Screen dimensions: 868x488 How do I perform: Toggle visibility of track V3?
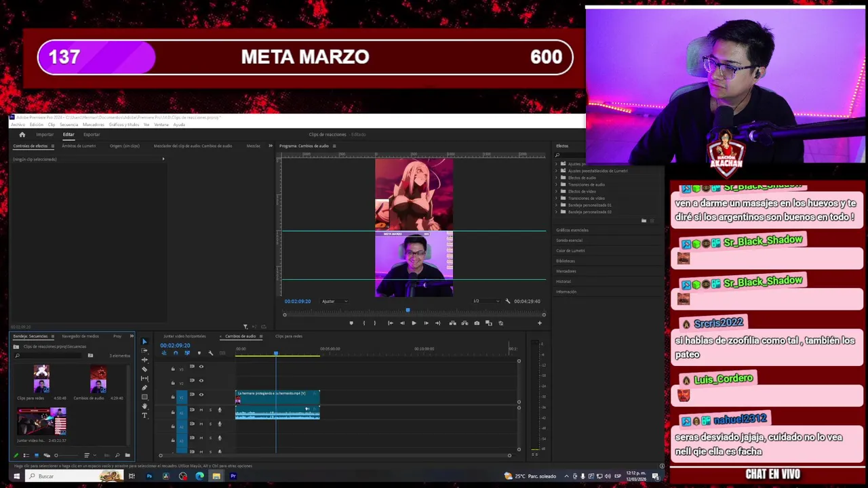(201, 367)
